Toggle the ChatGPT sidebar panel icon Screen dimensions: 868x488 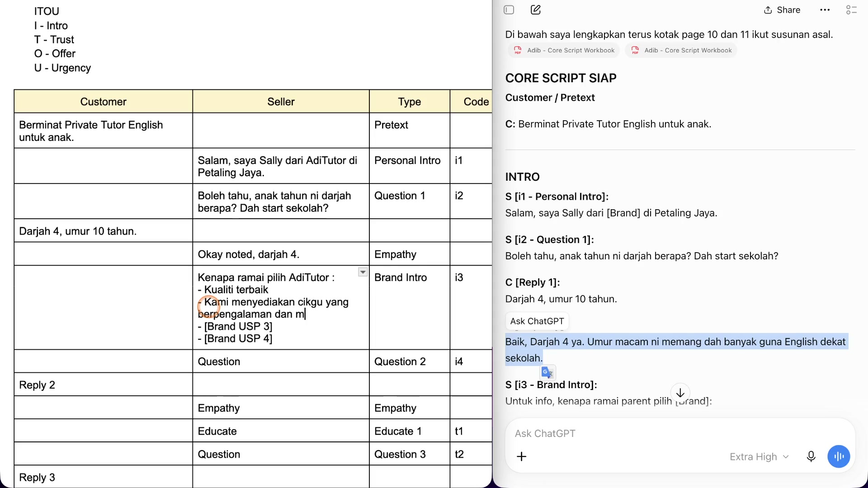click(x=509, y=10)
